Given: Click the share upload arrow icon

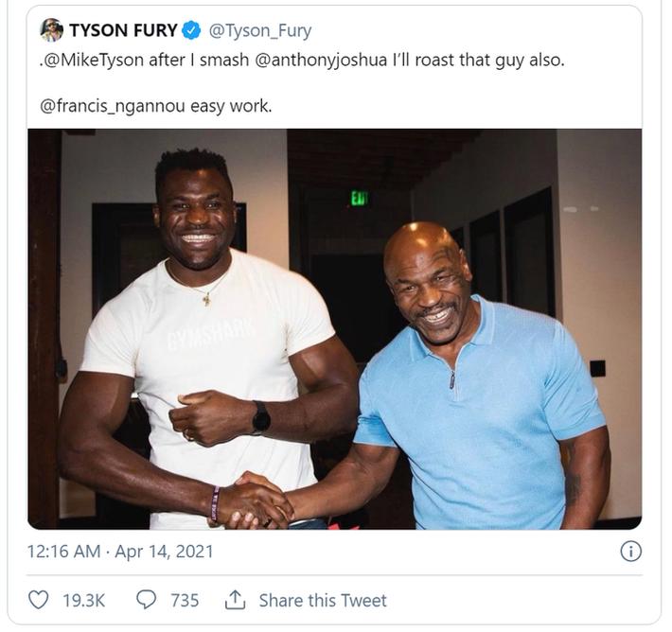Looking at the screenshot, I should click(235, 600).
